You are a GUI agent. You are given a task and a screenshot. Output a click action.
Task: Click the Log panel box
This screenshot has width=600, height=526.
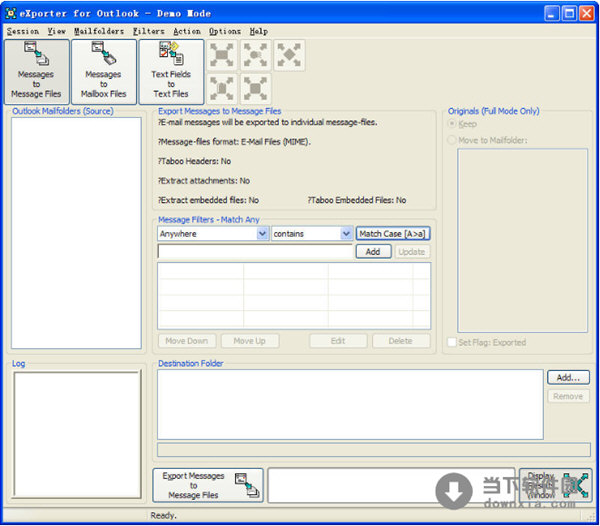[x=77, y=434]
